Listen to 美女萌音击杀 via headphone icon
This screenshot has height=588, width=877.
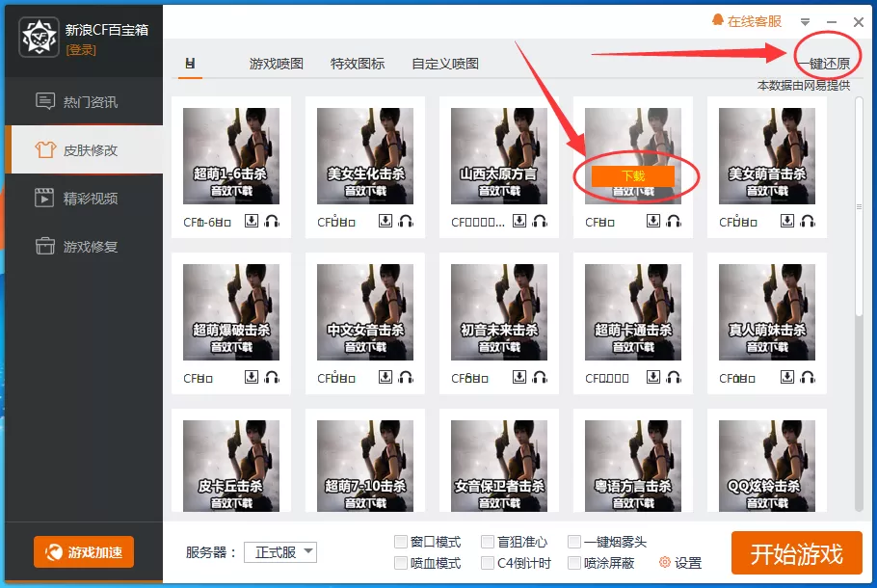coord(808,221)
